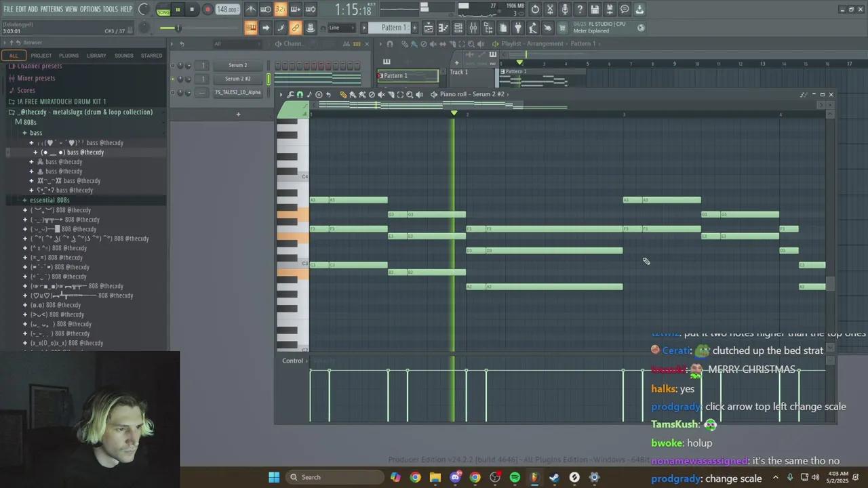Open the plugin picker plug icon

pyautogui.click(x=518, y=28)
